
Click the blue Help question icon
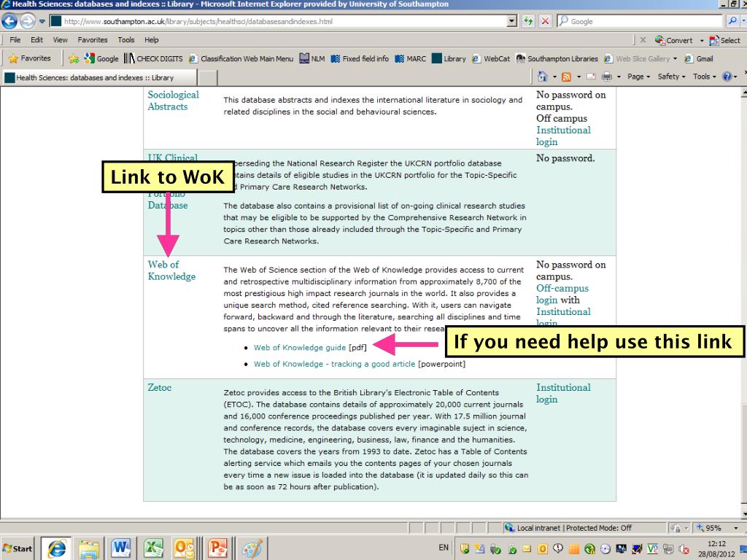(x=727, y=77)
